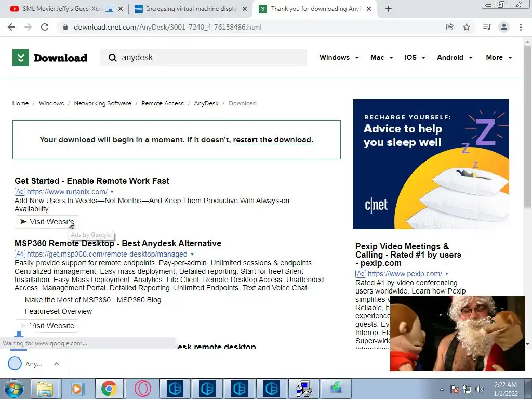Open Pexip Video Meetings ad headline
532x399 pixels.
(408, 255)
